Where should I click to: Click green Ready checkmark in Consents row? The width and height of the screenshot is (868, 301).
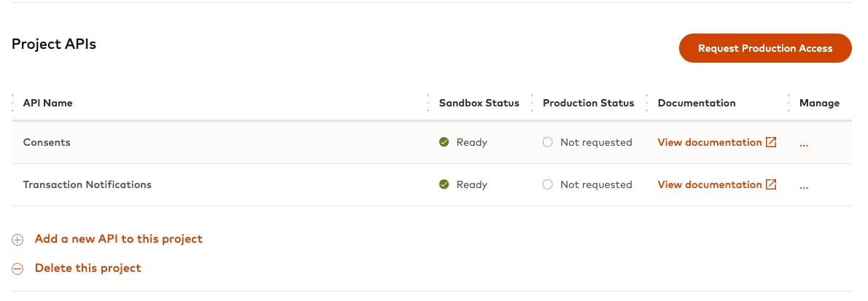click(443, 143)
